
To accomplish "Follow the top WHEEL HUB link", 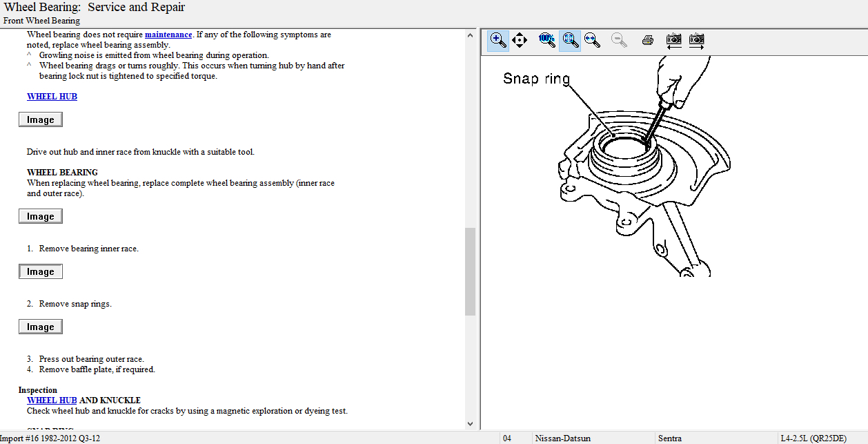I will point(52,97).
